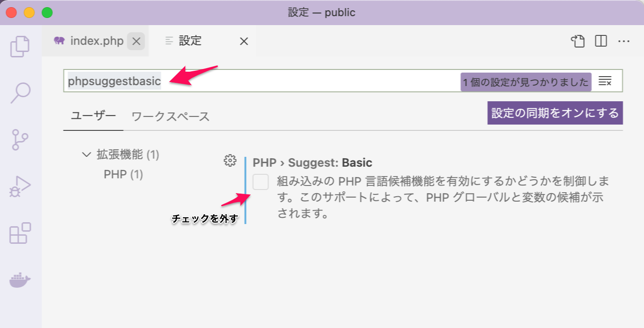Open the Source Control view
This screenshot has height=328, width=644.
click(x=20, y=139)
